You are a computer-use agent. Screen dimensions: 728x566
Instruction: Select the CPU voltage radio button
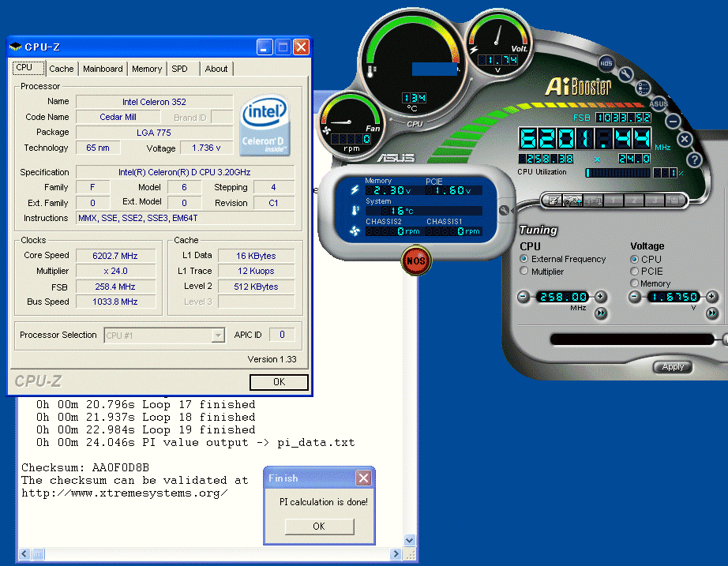[634, 259]
